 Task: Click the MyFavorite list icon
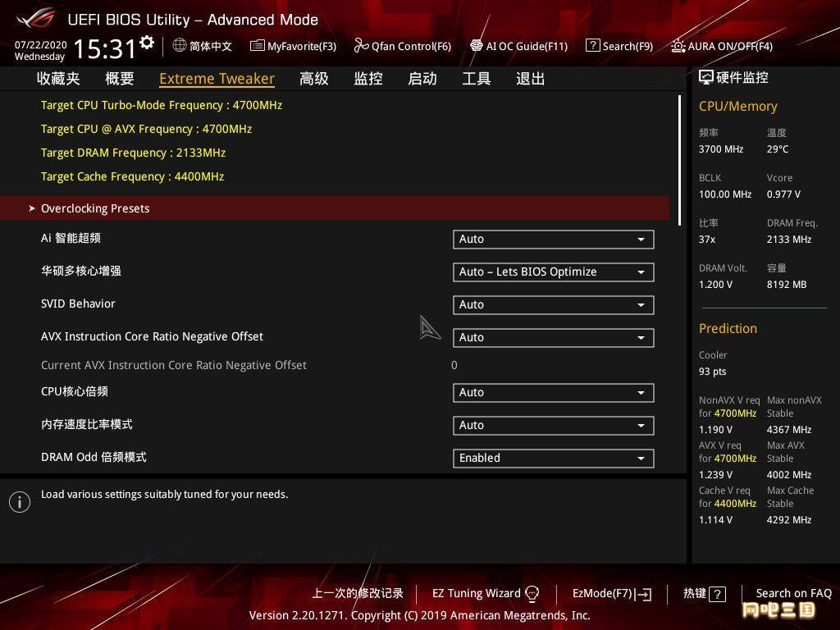257,46
